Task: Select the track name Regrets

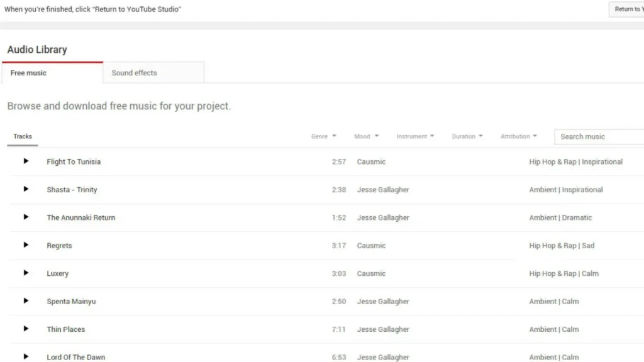Action: (59, 245)
